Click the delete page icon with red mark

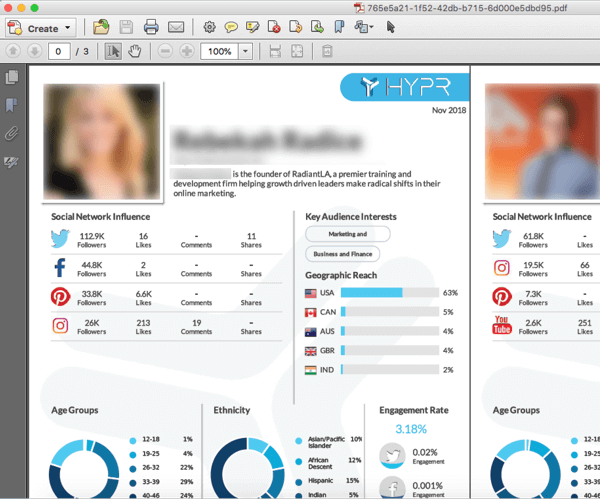coord(274,27)
